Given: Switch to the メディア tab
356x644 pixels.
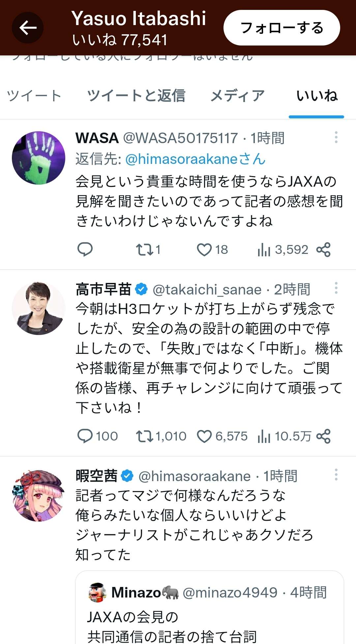Looking at the screenshot, I should 237,96.
